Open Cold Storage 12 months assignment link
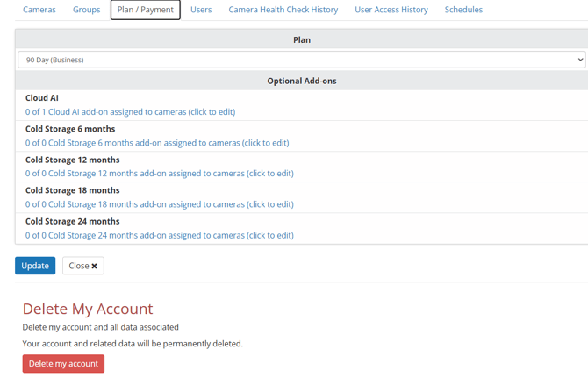The image size is (588, 392). point(159,174)
